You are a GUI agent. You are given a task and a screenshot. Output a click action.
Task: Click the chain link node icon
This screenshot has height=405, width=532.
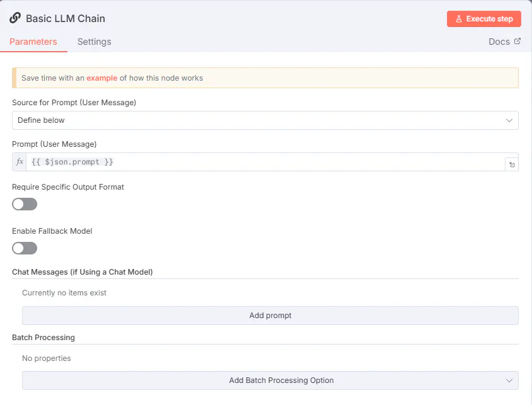[15, 18]
